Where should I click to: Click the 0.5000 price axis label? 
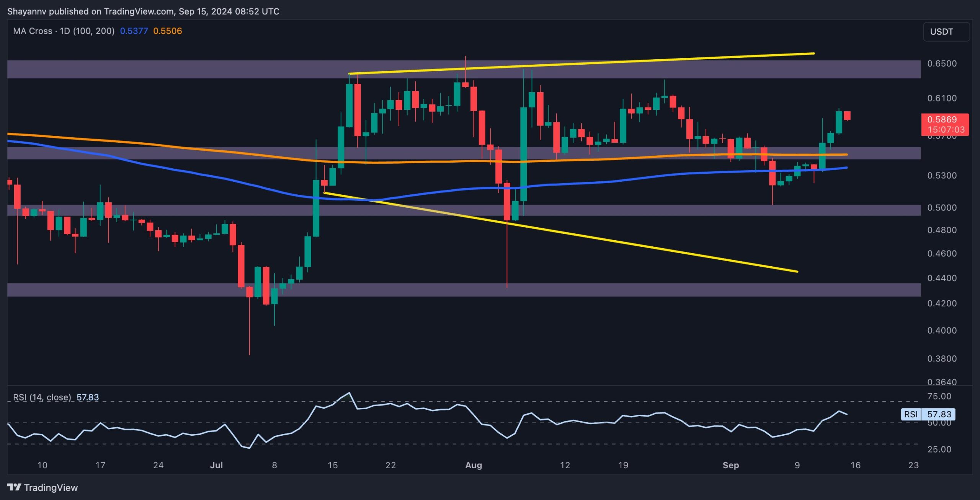(942, 208)
